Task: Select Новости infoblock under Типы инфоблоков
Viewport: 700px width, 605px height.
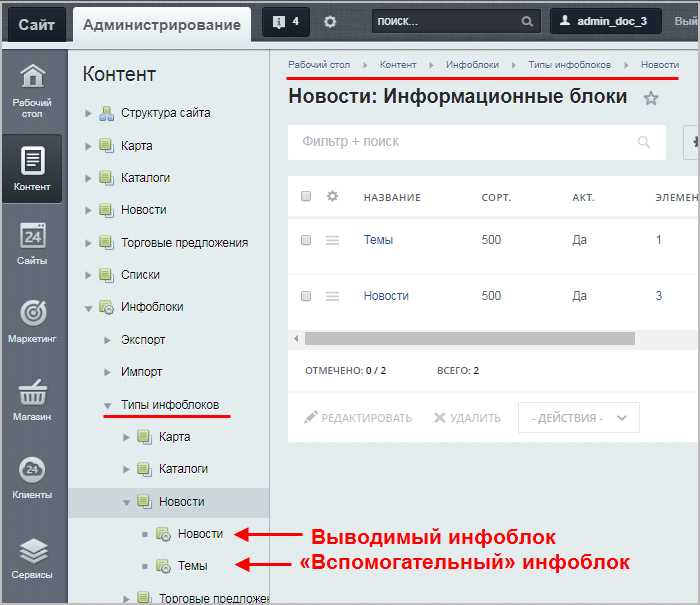Action: (x=200, y=534)
